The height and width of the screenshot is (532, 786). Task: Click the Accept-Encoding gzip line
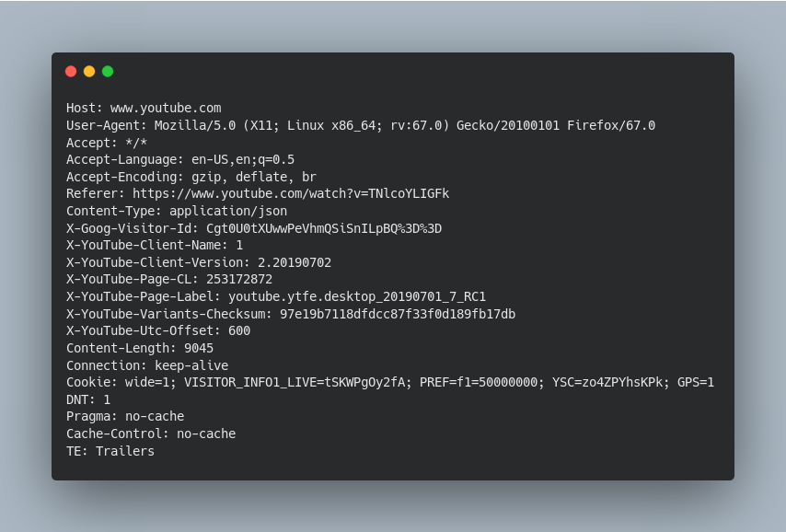tap(191, 177)
